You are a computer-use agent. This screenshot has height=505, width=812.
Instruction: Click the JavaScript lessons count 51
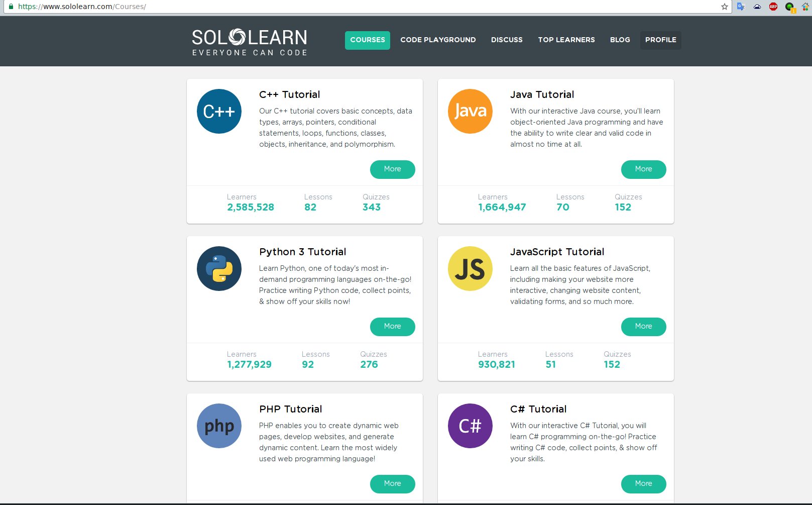click(x=551, y=364)
